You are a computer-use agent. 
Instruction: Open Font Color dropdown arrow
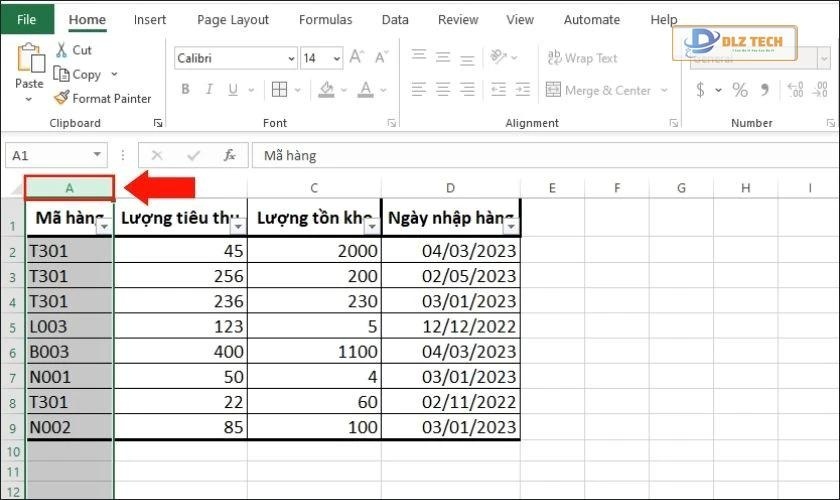(x=384, y=89)
